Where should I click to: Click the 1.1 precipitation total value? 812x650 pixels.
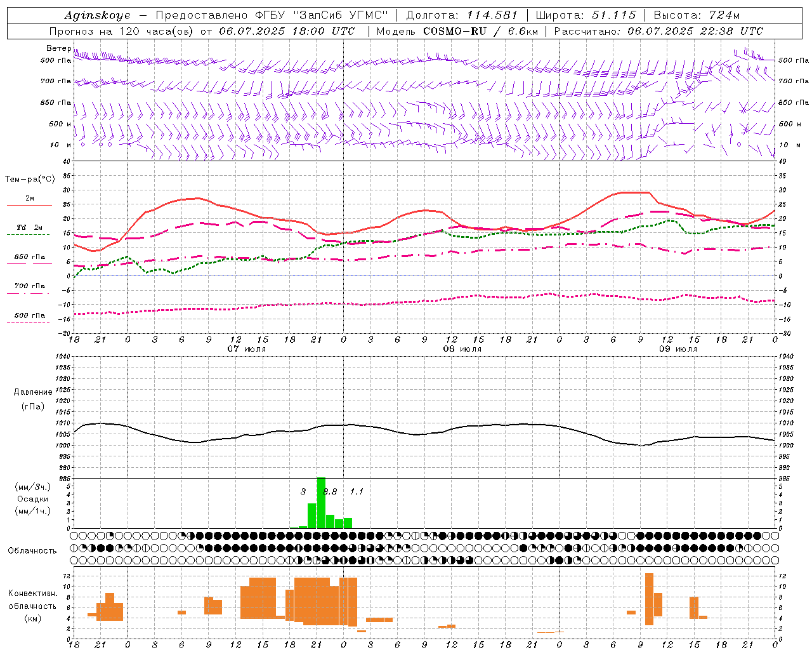[357, 492]
